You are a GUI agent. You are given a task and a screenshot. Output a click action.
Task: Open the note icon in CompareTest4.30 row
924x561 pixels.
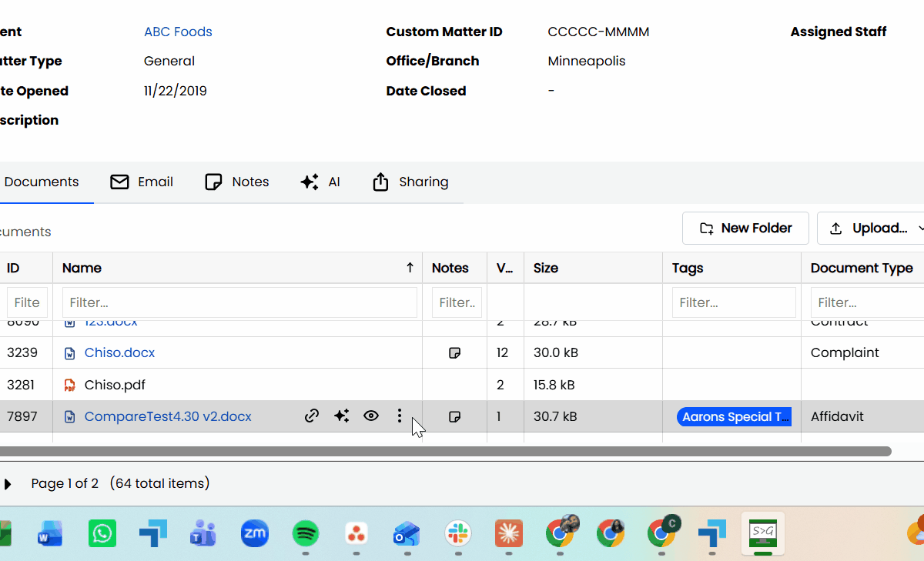(x=454, y=417)
